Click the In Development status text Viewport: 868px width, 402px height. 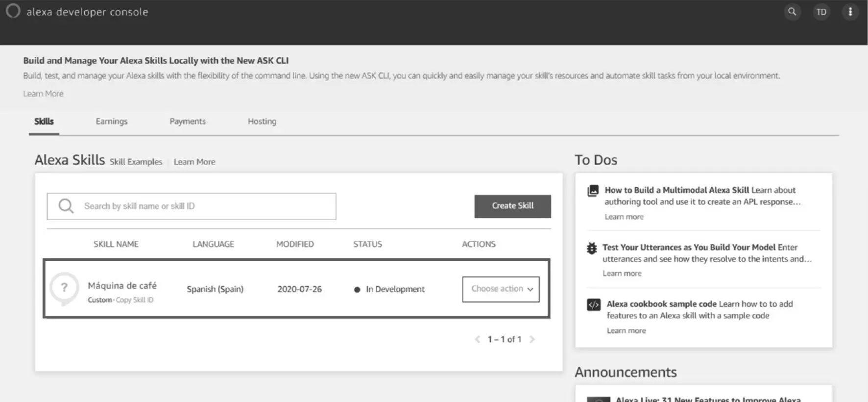coord(395,289)
